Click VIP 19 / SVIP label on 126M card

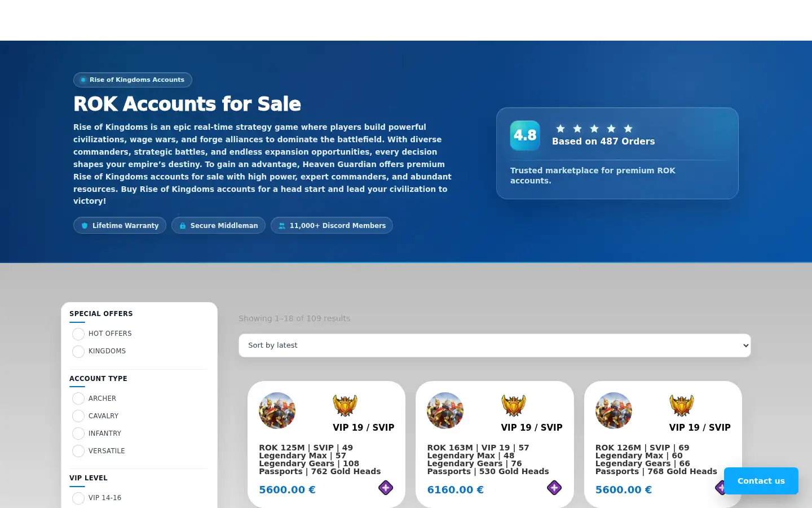(700, 428)
